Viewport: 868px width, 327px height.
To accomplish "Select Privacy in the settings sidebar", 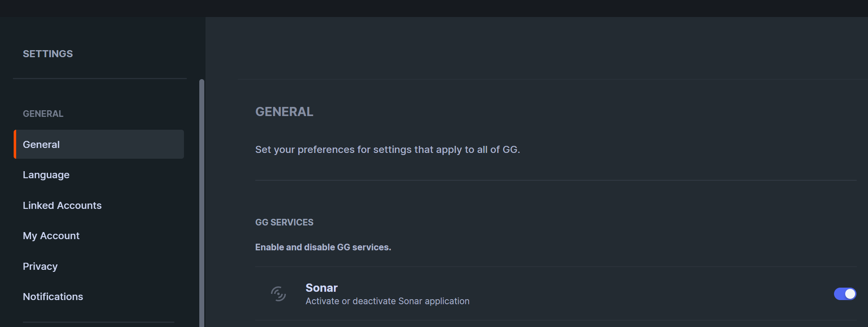I will tap(40, 266).
